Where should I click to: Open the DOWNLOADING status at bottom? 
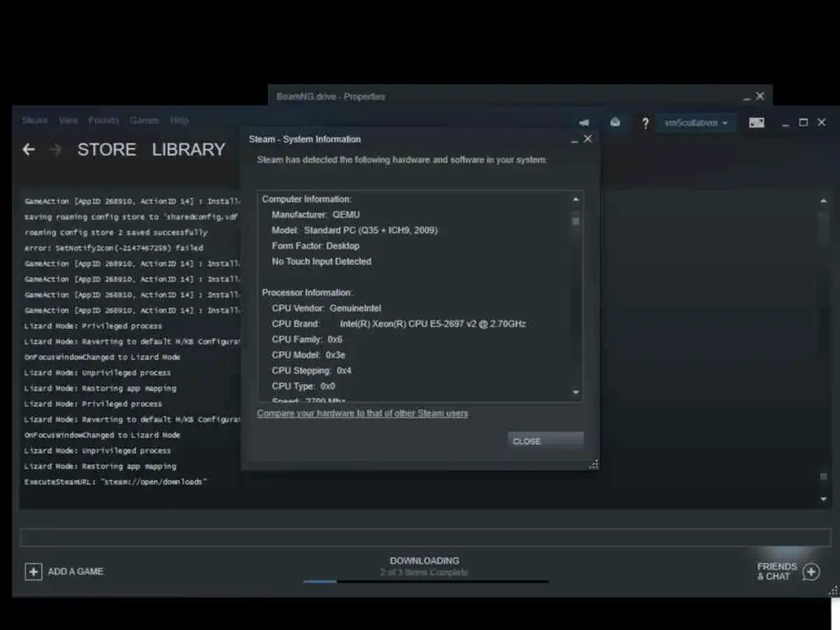(x=424, y=561)
